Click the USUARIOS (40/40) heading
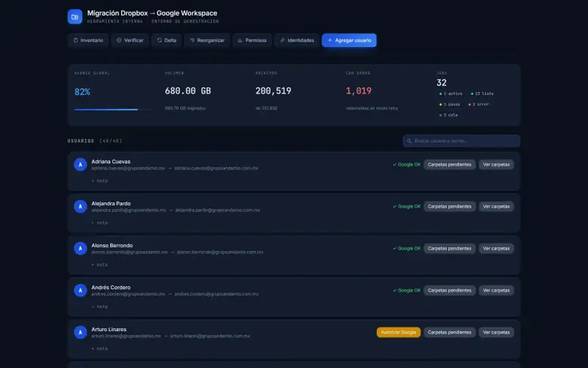 pos(95,141)
